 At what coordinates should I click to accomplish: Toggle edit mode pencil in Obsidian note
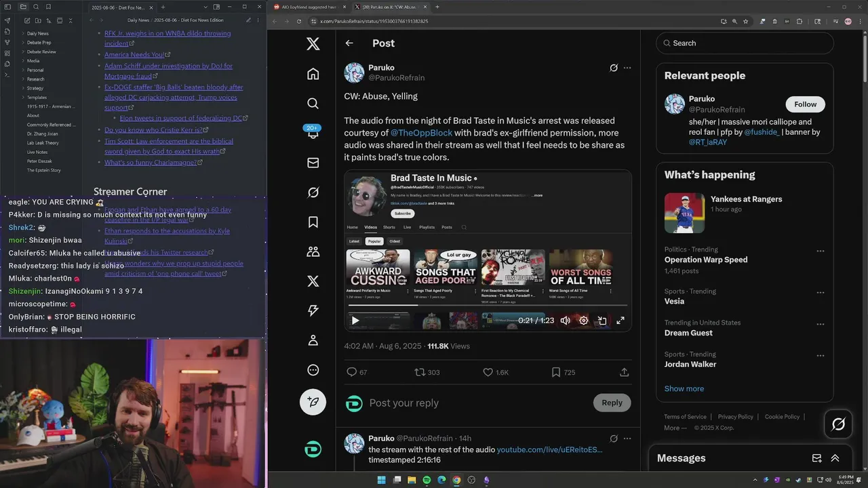pyautogui.click(x=248, y=20)
